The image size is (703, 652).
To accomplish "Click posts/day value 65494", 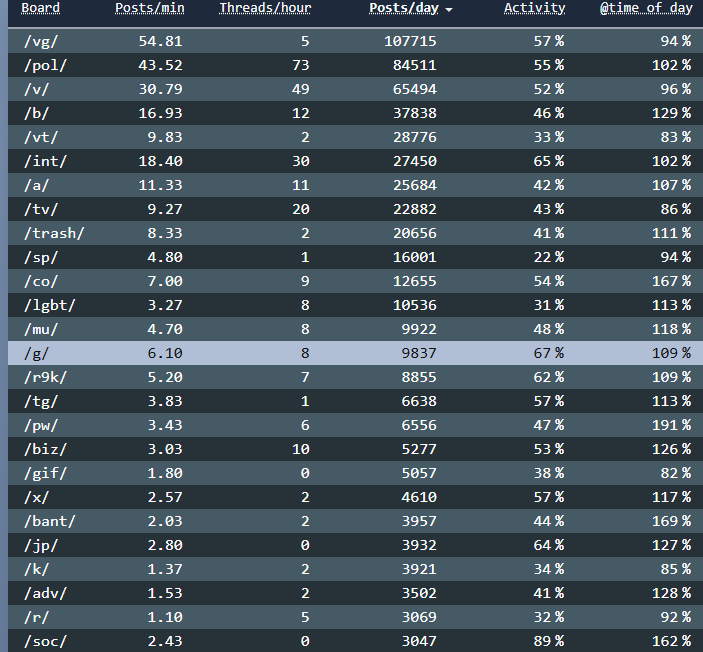I will tap(414, 89).
